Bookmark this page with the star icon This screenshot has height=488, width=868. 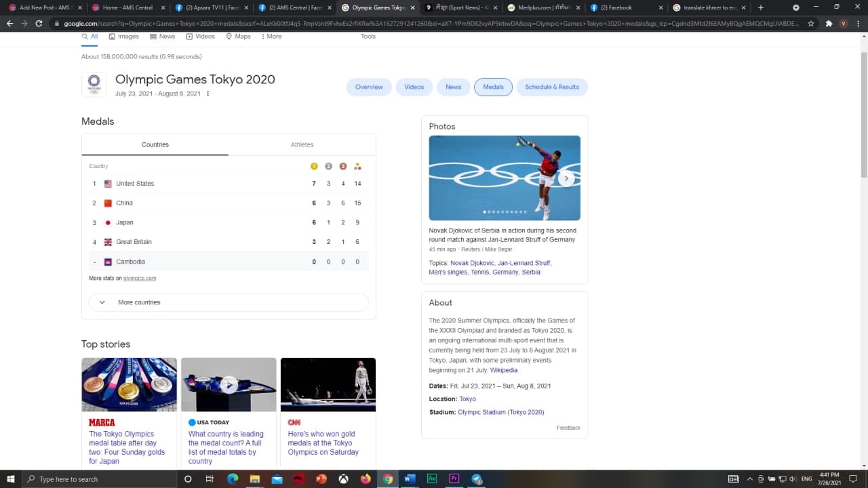[x=811, y=23]
